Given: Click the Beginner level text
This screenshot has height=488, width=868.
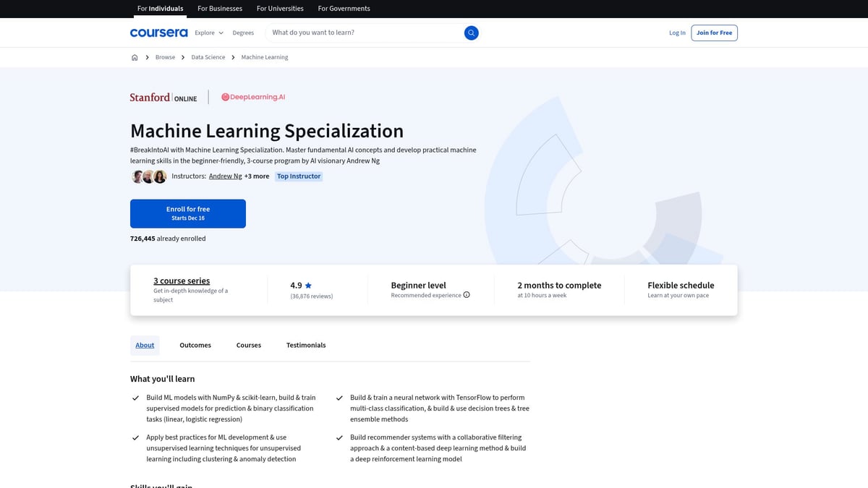Looking at the screenshot, I should (419, 286).
